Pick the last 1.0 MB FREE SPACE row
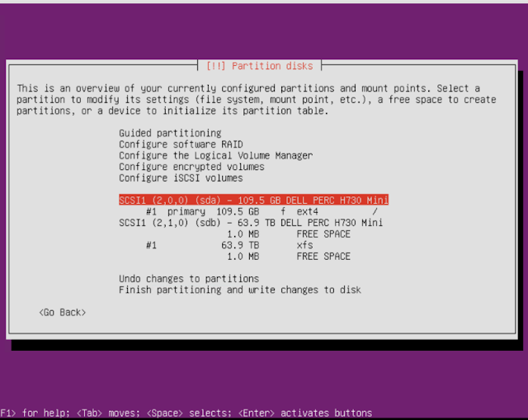 coord(289,256)
